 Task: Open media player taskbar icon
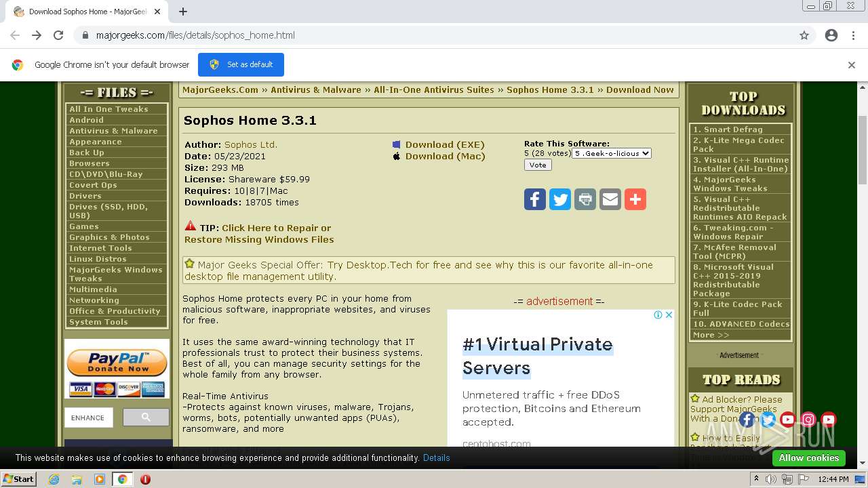click(100, 479)
